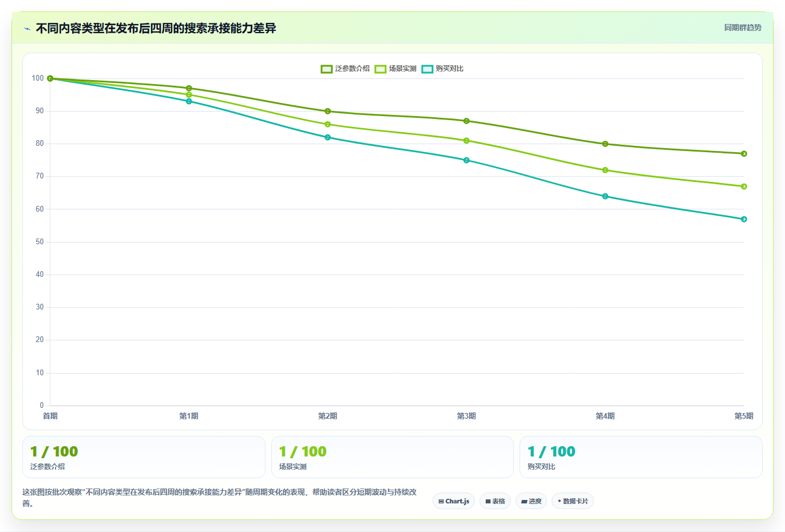Screen dimensions: 785x532
Task: Click the 首期 x-axis label
Action: (x=50, y=416)
